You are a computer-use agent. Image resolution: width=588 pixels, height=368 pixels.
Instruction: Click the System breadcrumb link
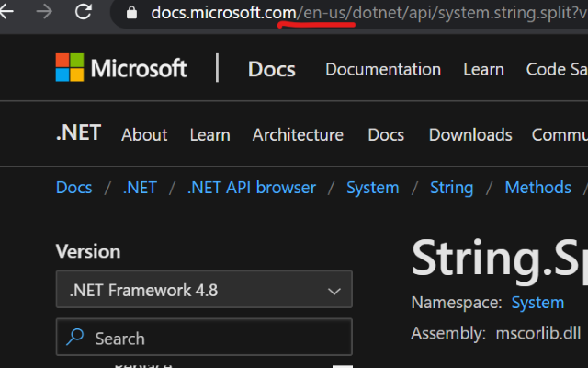(x=373, y=187)
